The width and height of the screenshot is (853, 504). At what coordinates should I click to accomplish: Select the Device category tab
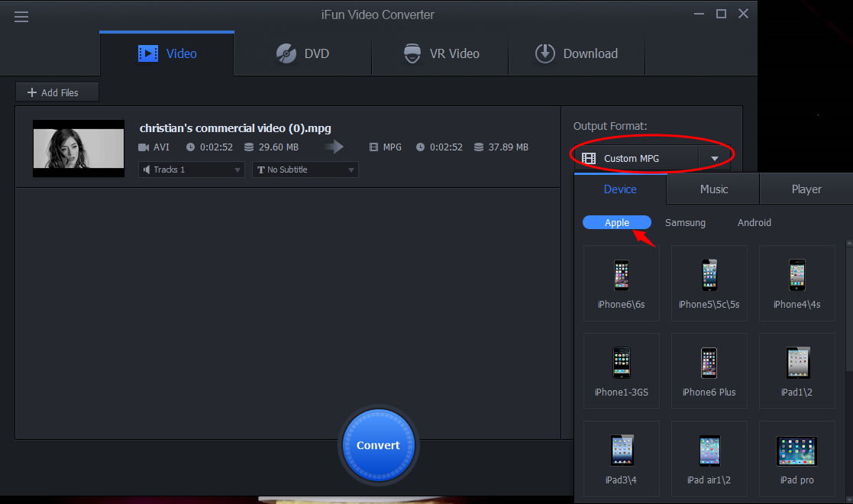[x=620, y=189]
